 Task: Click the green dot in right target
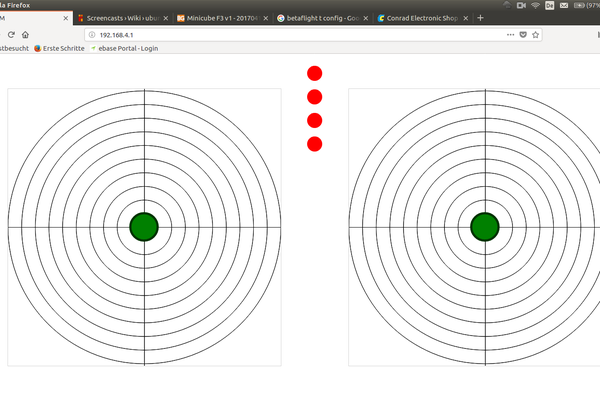(485, 227)
